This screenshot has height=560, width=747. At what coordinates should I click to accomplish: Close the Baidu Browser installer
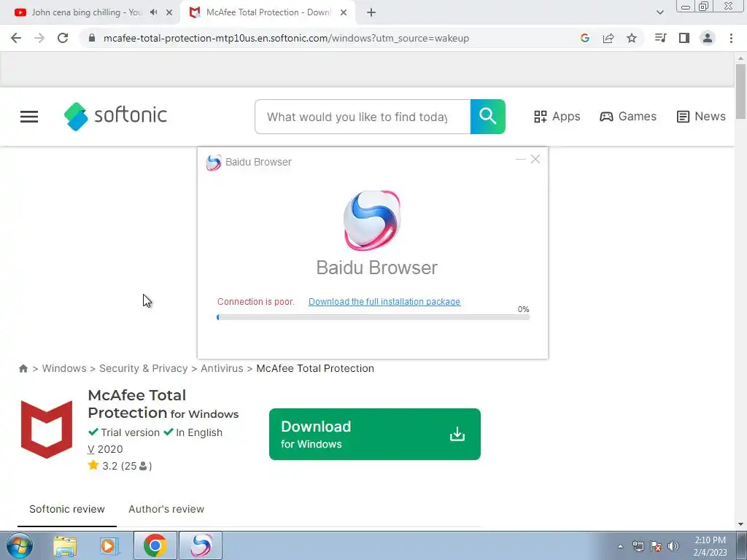pos(535,159)
